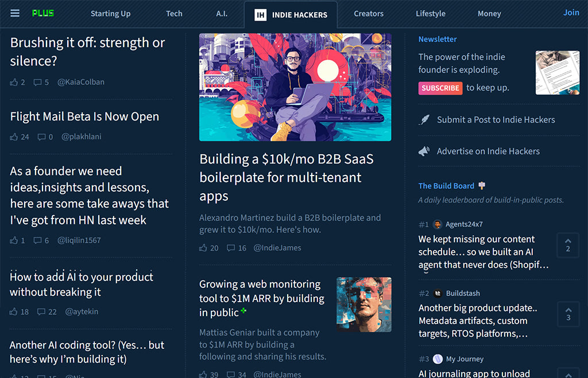Like the Brushing it off post
The height and width of the screenshot is (378, 588).
click(x=14, y=82)
